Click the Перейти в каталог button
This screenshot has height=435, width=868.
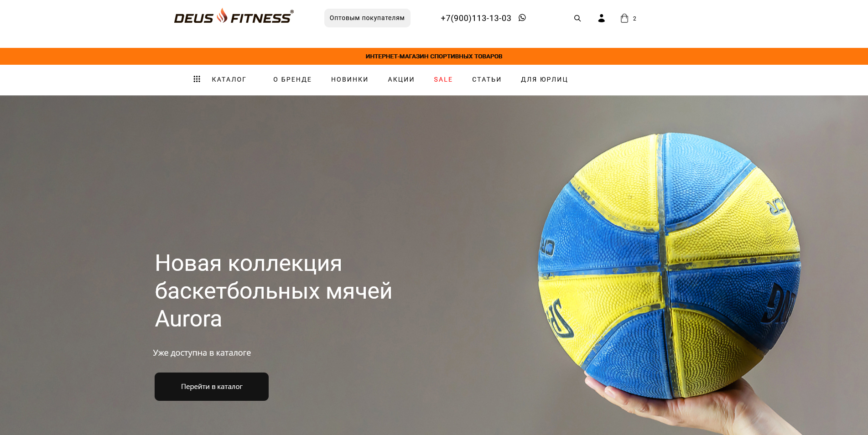click(x=212, y=387)
